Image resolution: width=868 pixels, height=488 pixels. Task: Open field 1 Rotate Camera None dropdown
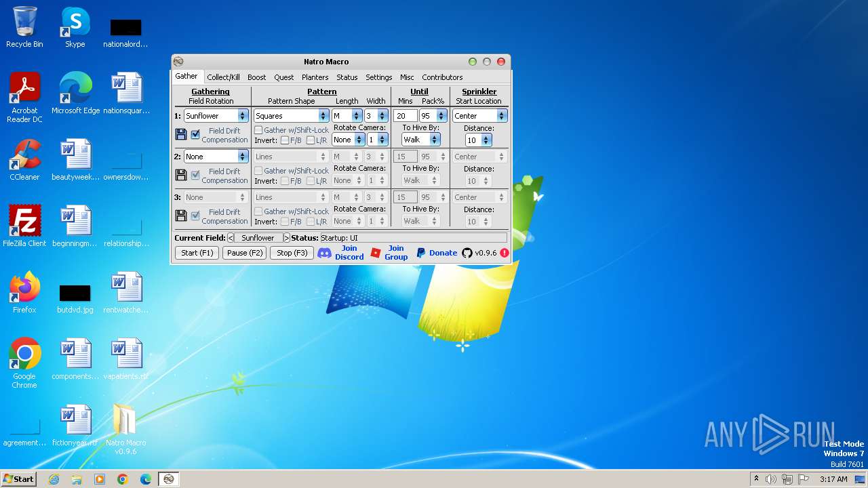349,140
